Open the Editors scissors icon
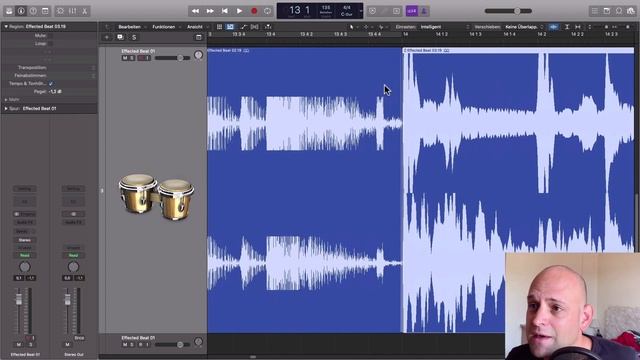The image size is (640, 360). pyautogui.click(x=84, y=11)
